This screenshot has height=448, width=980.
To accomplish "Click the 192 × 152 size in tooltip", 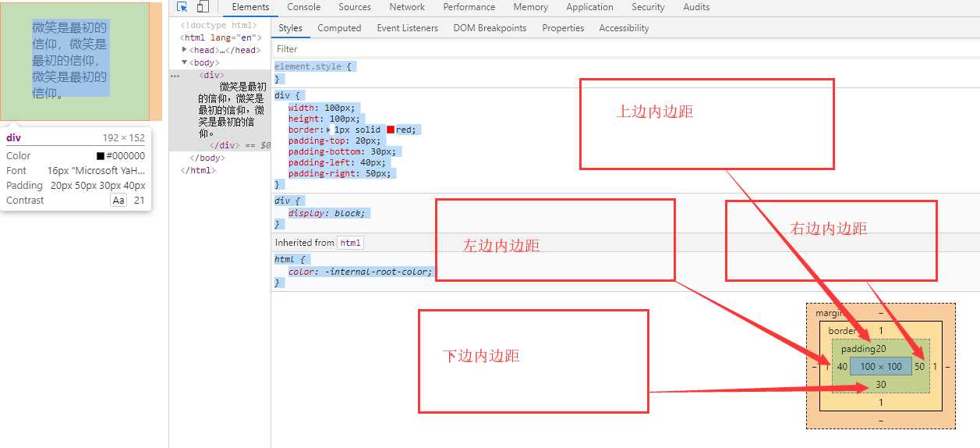I will [x=124, y=137].
